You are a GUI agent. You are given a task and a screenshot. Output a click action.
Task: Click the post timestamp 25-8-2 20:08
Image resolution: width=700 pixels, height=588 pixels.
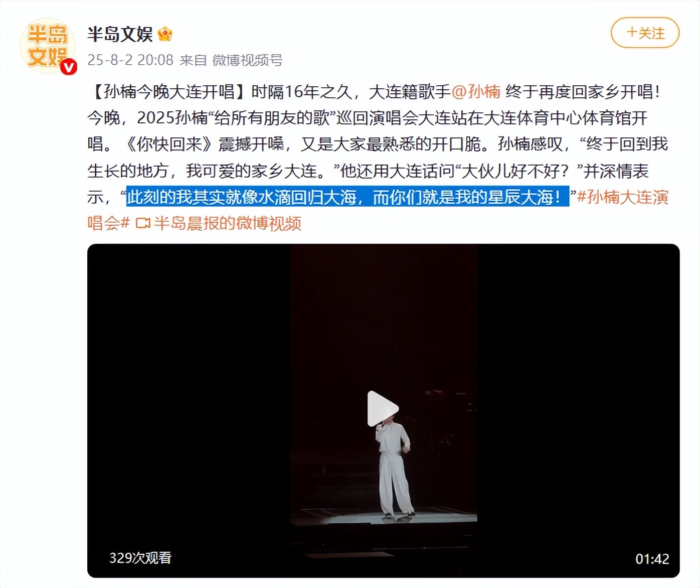[x=130, y=60]
